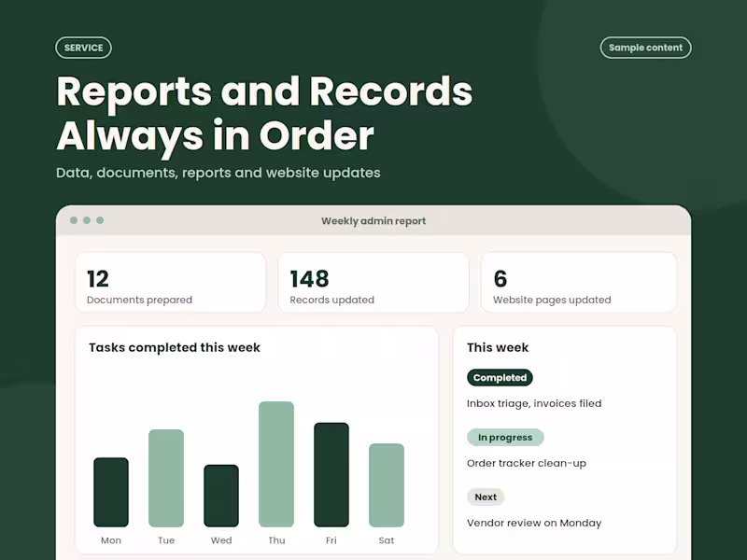Click the Order tracker clean-up text

527,463
